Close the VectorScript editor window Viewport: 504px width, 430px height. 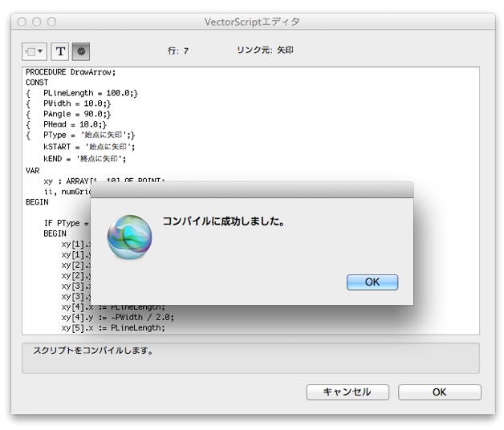(x=22, y=22)
